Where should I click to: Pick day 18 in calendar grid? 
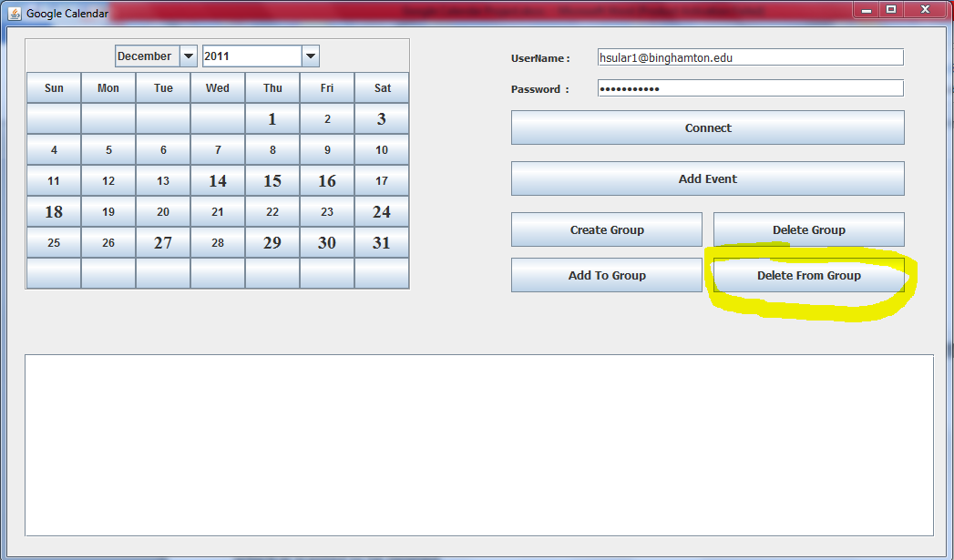(54, 212)
